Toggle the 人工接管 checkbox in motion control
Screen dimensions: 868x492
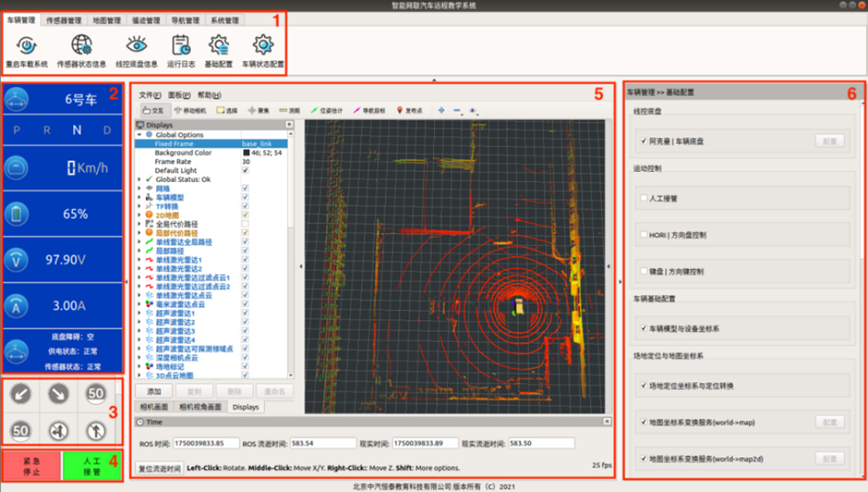pos(644,197)
